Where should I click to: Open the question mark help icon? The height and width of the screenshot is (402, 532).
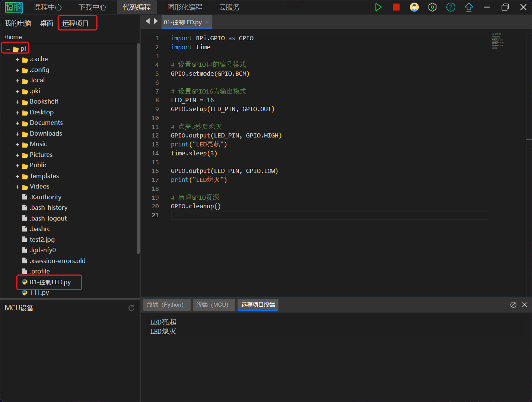point(451,7)
